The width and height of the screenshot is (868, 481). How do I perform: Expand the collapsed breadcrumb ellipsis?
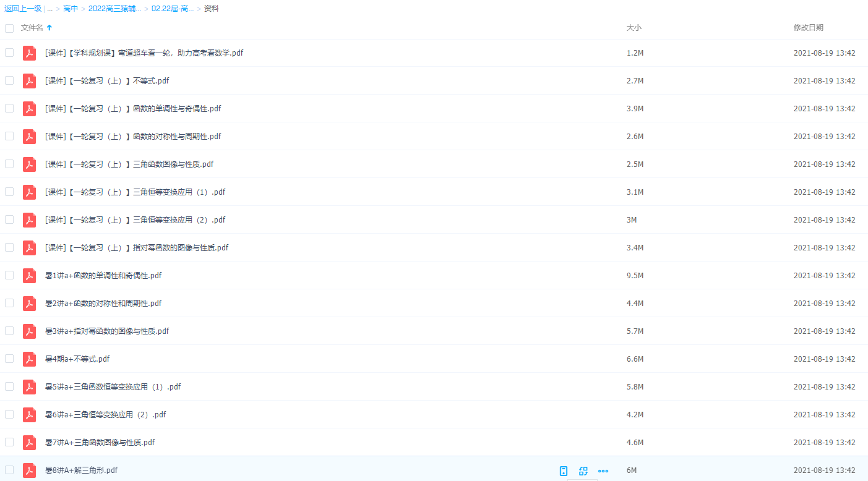point(49,9)
